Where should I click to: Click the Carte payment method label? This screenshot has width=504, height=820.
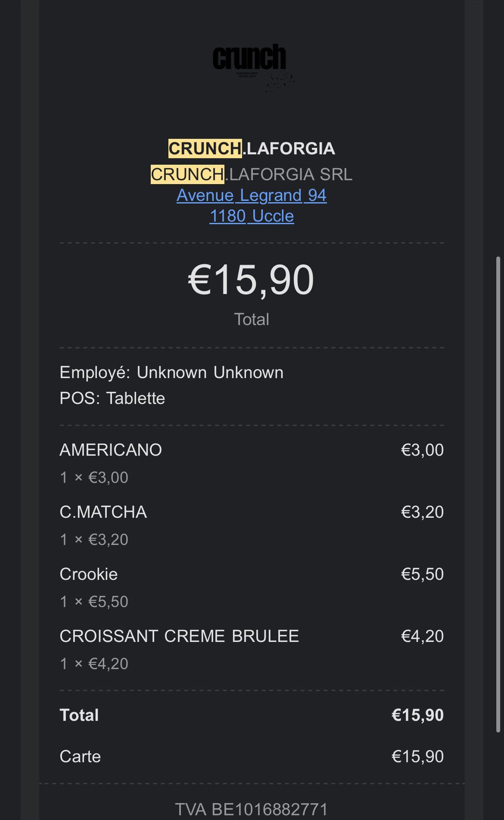click(80, 756)
